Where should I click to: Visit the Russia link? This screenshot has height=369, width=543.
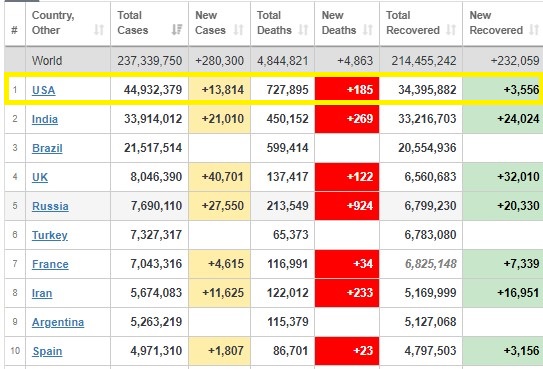tap(50, 206)
